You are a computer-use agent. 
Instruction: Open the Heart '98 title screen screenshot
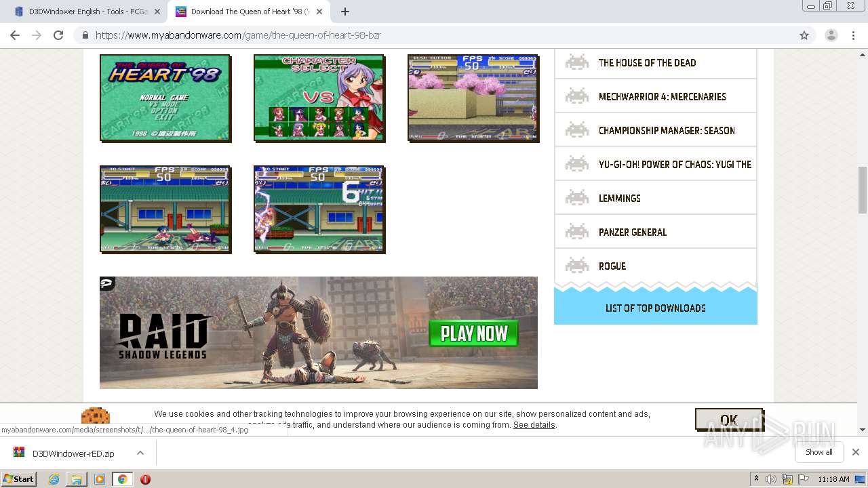(x=165, y=98)
